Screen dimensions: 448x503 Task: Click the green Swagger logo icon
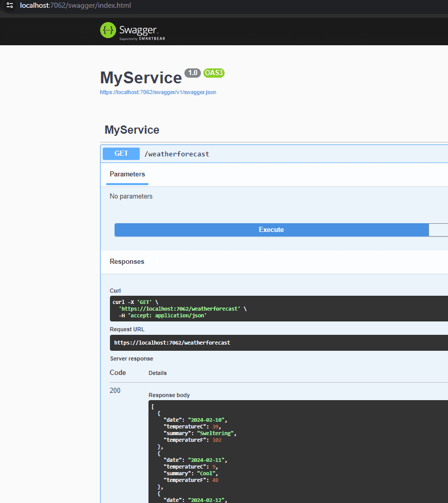(108, 30)
